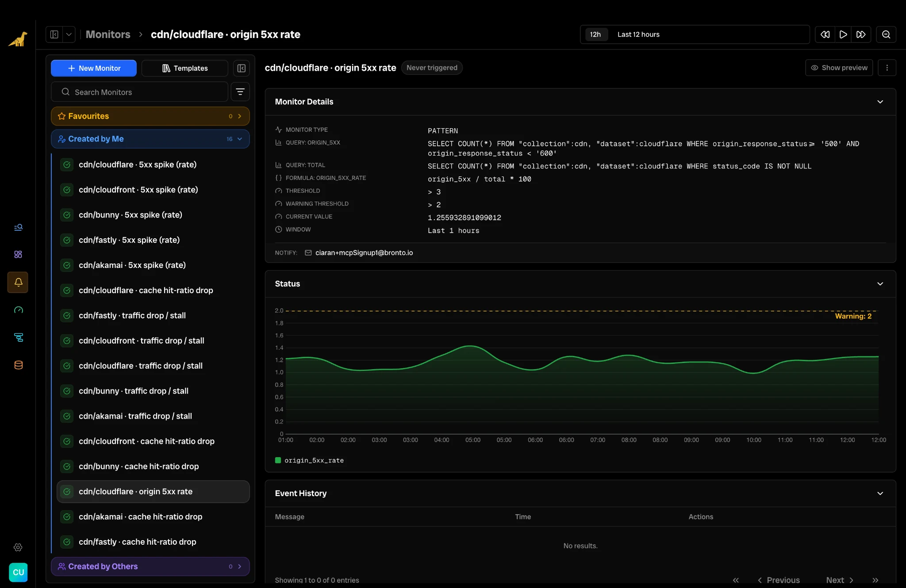Click status icon of cdn/akamai cache hit-ratio
Viewport: 906px width, 588px height.
67,517
